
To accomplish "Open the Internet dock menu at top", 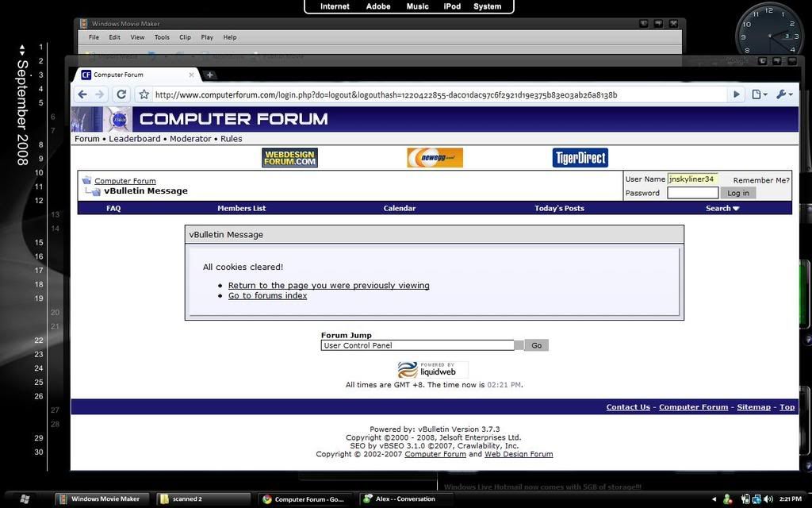I will [x=335, y=6].
